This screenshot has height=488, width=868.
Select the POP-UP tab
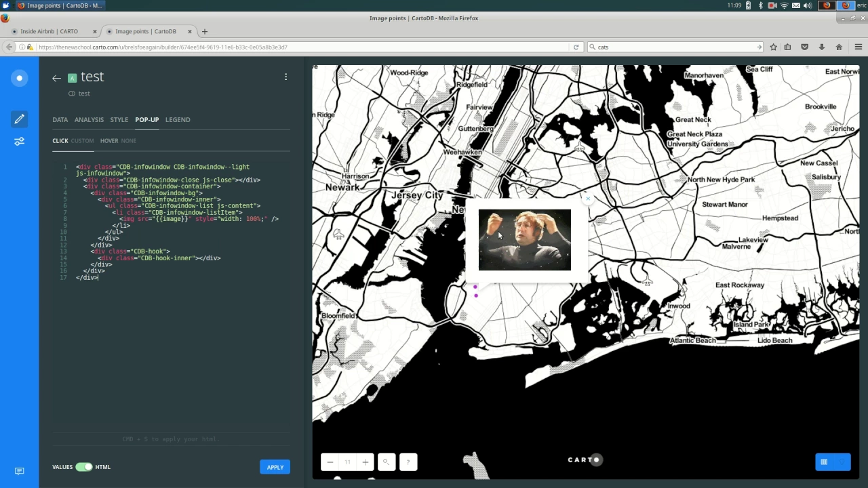click(x=146, y=119)
